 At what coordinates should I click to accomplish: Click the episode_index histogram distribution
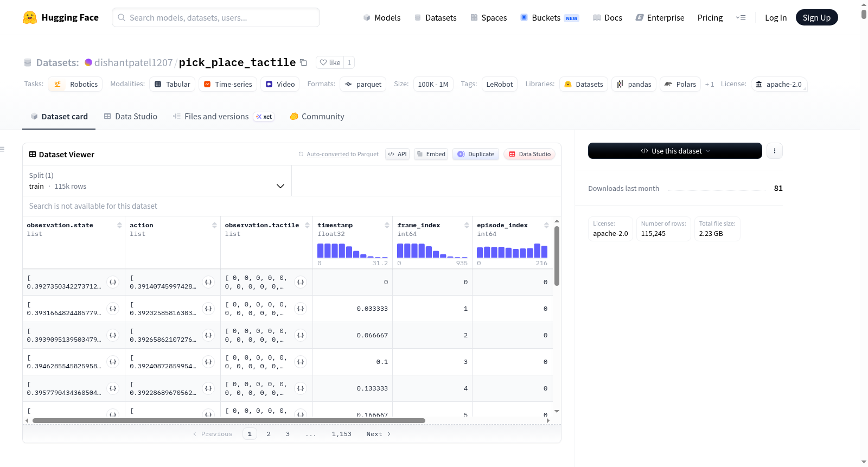(x=512, y=250)
